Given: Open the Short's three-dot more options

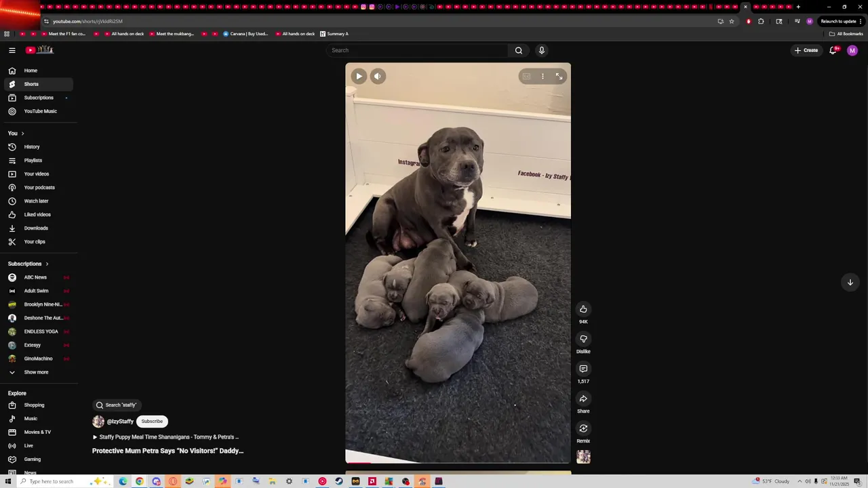Looking at the screenshot, I should point(542,77).
